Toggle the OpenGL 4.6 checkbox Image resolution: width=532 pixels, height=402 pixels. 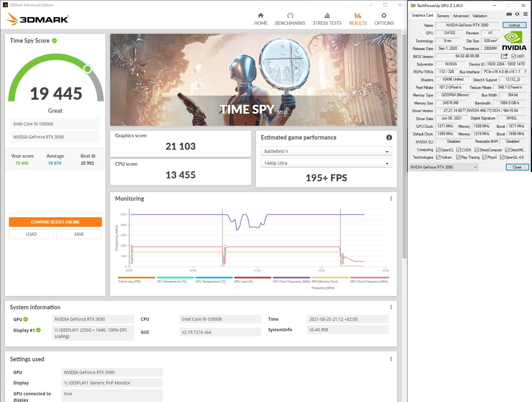[x=502, y=157]
